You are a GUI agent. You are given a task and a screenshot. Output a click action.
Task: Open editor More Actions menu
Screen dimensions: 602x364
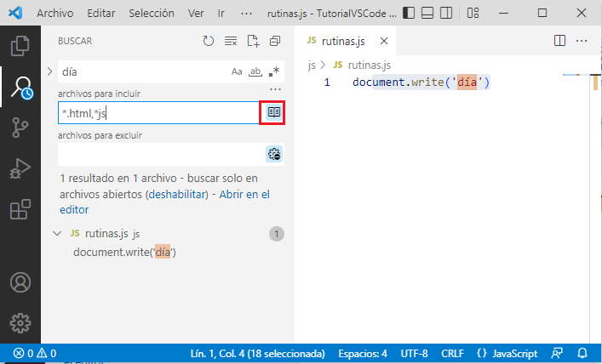(582, 41)
